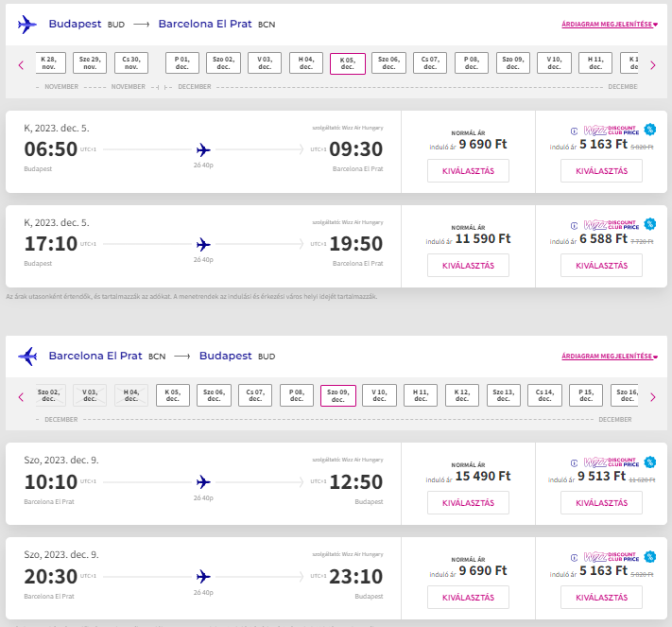The image size is (672, 627).
Task: Select outbound date Cs 30, nov.
Action: 131,63
